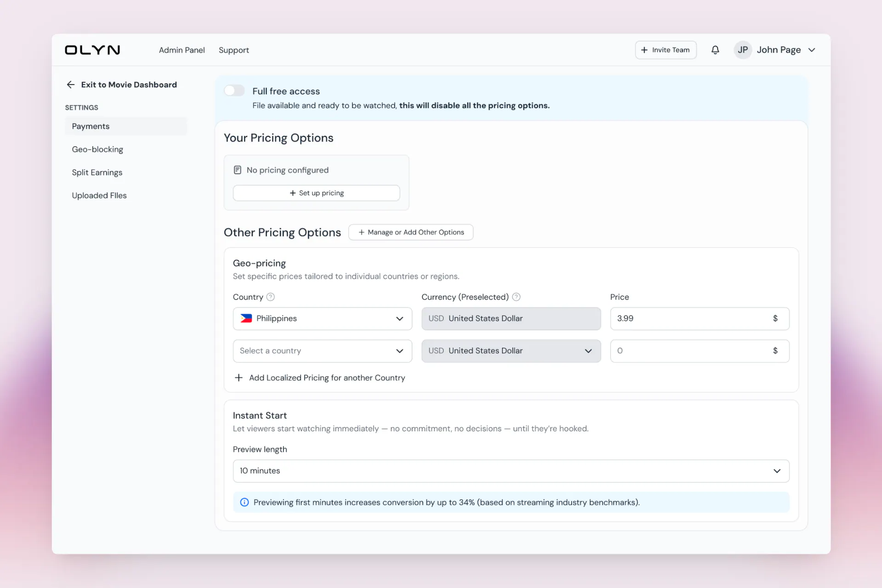The image size is (882, 588).
Task: Click the Instant Start heading
Action: [x=260, y=415]
